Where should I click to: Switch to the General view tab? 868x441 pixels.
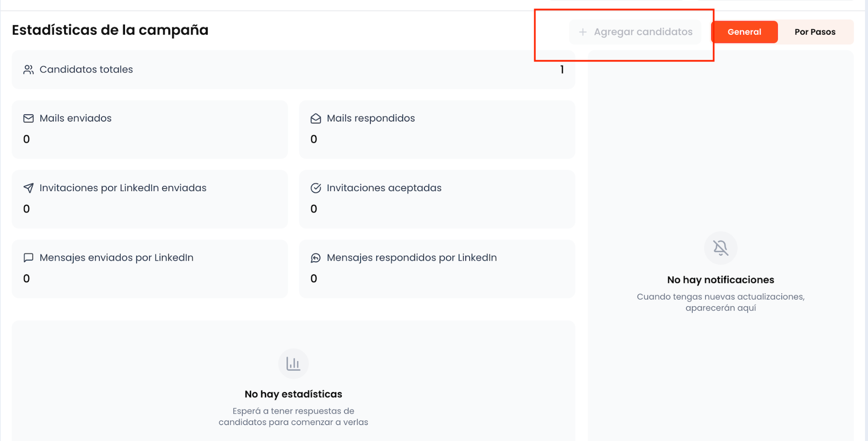[x=744, y=32]
